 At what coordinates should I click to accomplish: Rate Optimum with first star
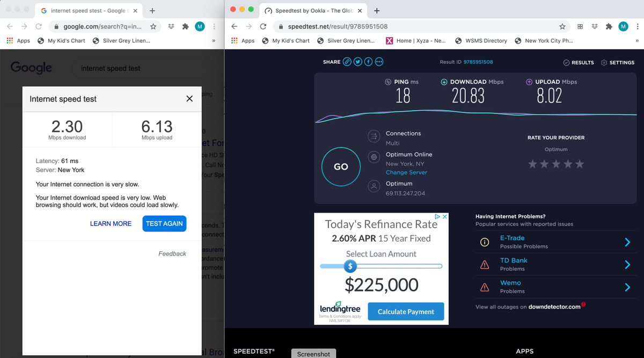[532, 164]
